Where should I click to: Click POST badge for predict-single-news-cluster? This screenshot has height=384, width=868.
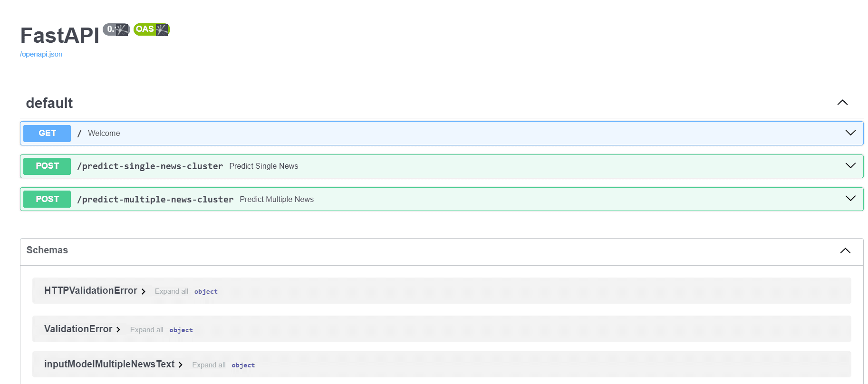[47, 166]
